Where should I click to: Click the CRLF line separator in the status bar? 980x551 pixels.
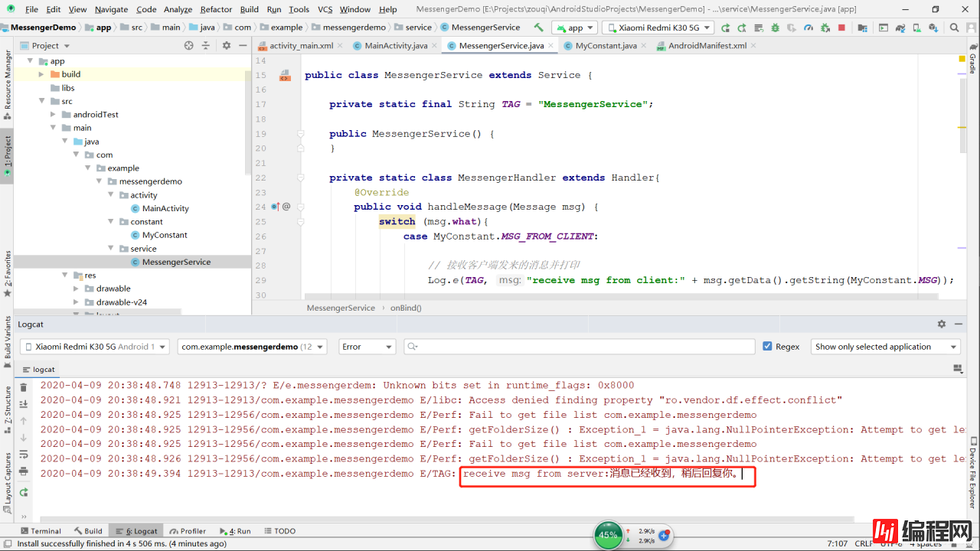pos(863,543)
